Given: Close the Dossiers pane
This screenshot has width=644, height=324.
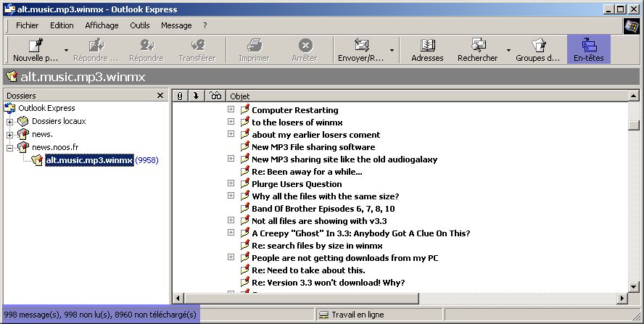Looking at the screenshot, I should point(160,96).
